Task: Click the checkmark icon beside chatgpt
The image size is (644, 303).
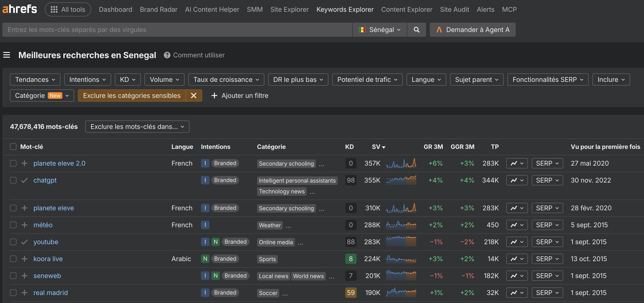Action: (x=24, y=180)
